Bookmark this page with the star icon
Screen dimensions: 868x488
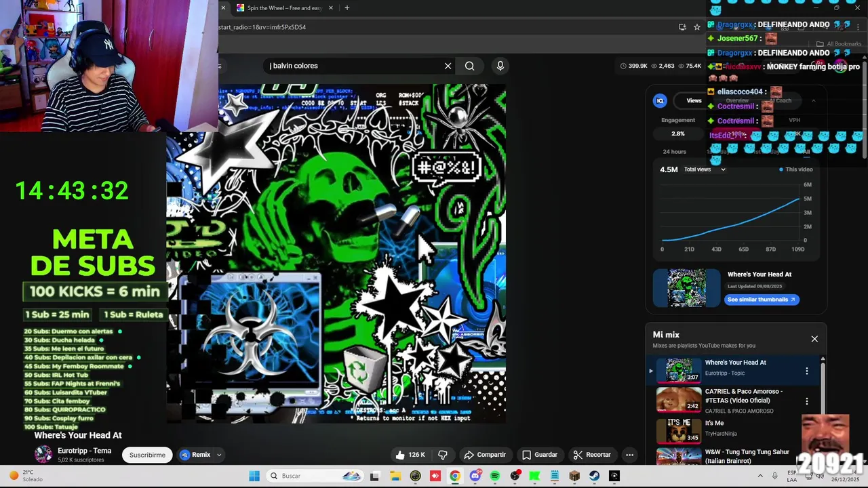pos(696,27)
